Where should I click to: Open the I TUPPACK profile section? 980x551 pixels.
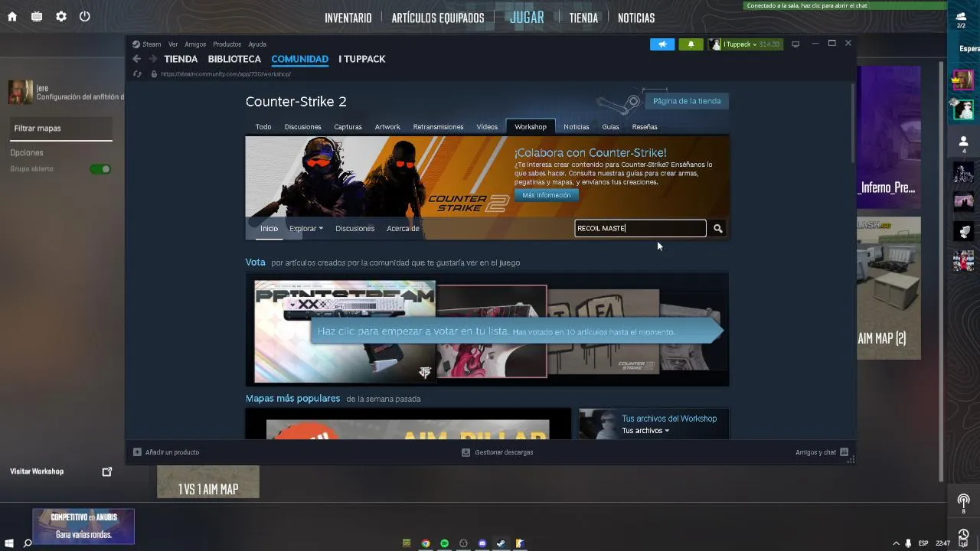362,59
